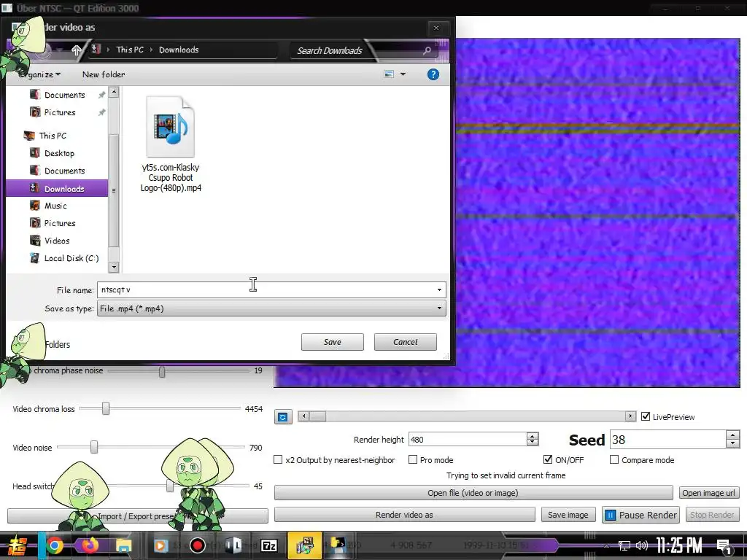Click the chroma phase noise slider handle
Screen dimensions: 747x560
162,371
